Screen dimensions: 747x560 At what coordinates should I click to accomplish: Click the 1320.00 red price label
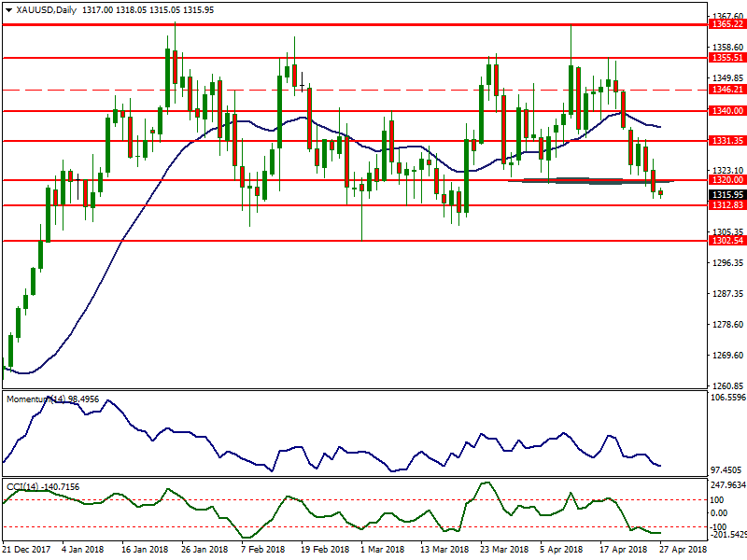(x=726, y=179)
